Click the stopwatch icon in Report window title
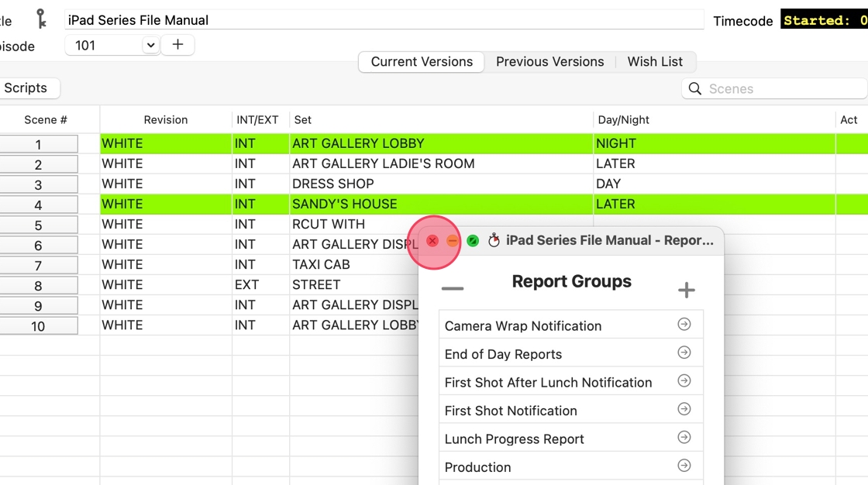Image resolution: width=868 pixels, height=485 pixels. (x=494, y=239)
